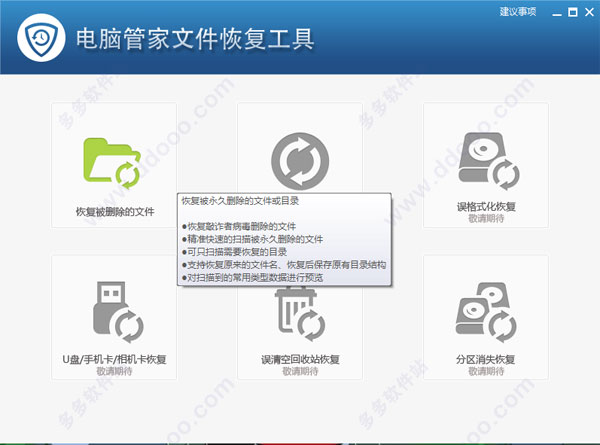This screenshot has height=445, width=600.
Task: Open 恢复被删除的文件 label
Action: pos(115,212)
